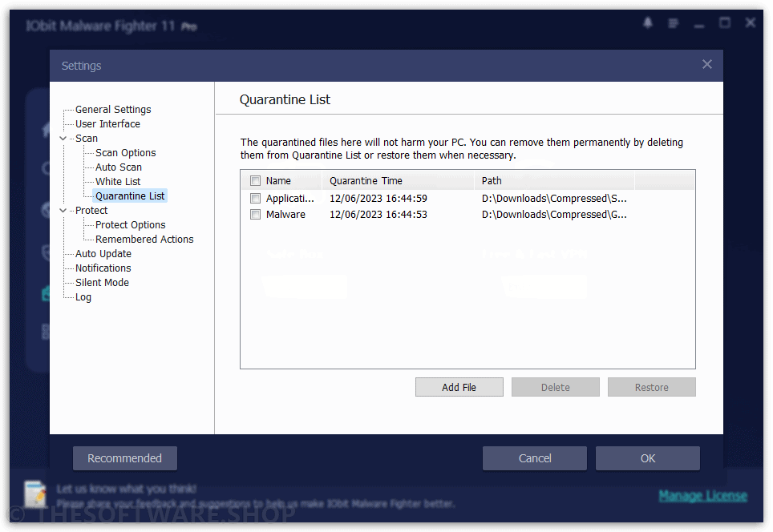Click path D:\Downloads\Compressed\G...
This screenshot has height=532, width=773.
(x=554, y=215)
